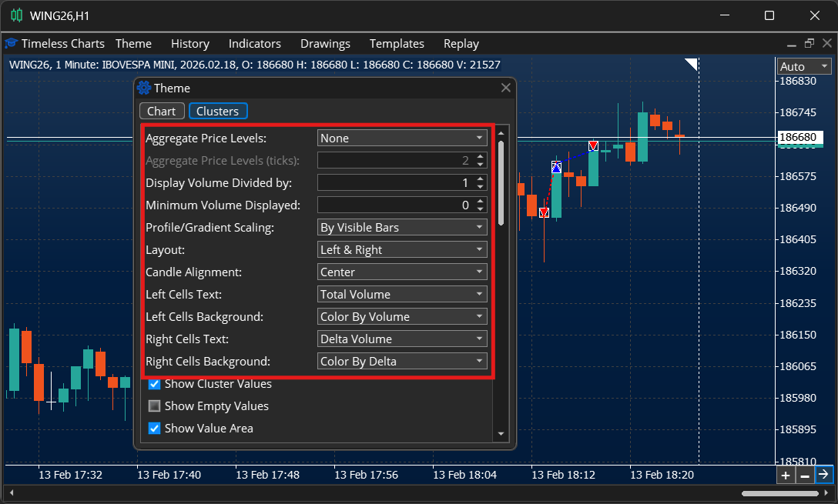Click the Timeless Charts graduation cap icon
Image resolution: width=838 pixels, height=504 pixels.
tap(12, 43)
